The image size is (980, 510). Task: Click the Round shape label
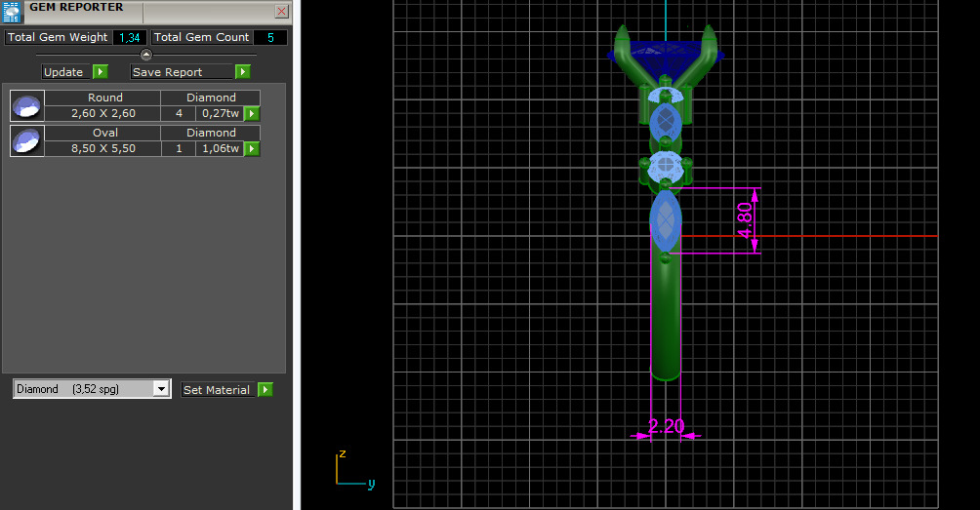tap(105, 98)
